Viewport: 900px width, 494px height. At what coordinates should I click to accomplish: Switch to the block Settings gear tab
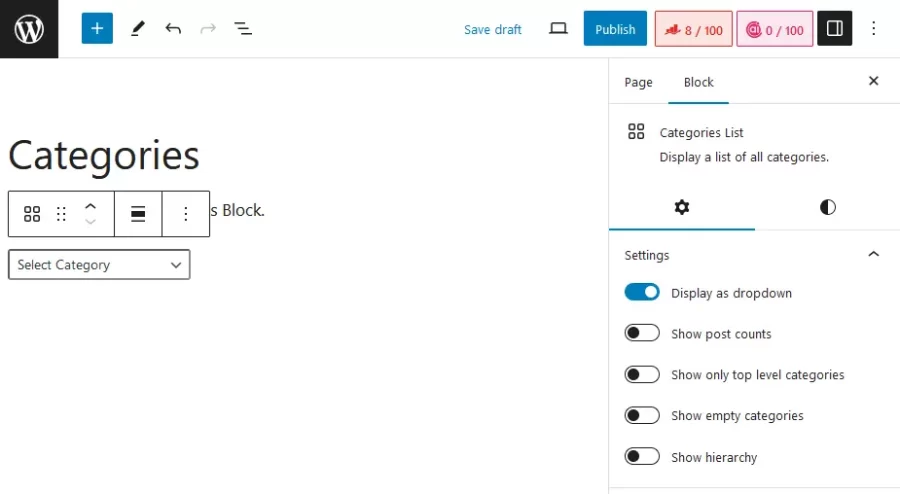click(x=682, y=207)
